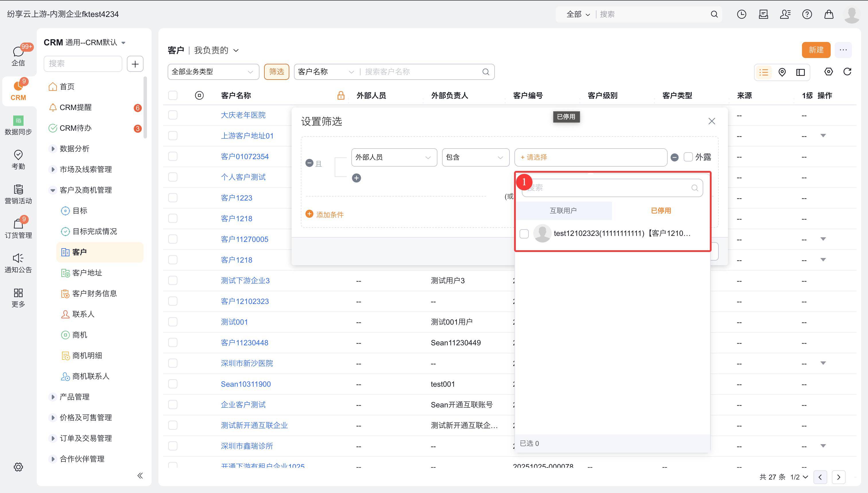The image size is (868, 493).
Task: Open the 包含 operator dropdown
Action: point(475,157)
